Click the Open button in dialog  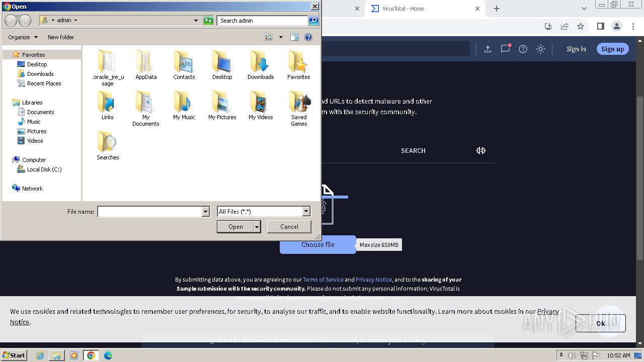235,227
